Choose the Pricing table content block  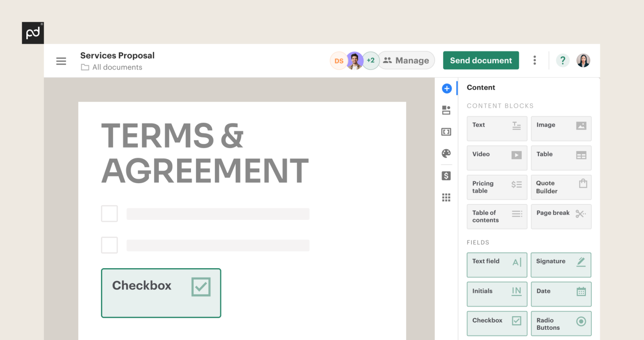pos(497,187)
